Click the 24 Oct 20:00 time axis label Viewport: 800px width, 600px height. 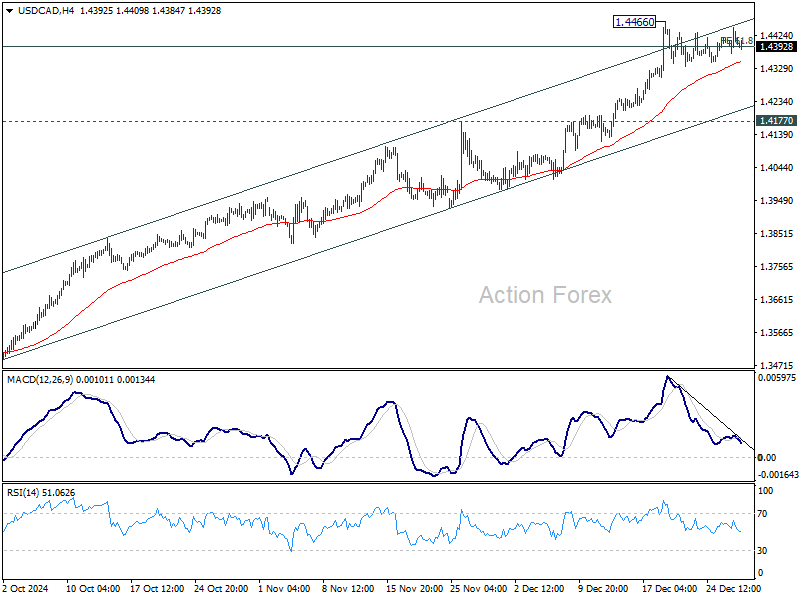coord(221,588)
